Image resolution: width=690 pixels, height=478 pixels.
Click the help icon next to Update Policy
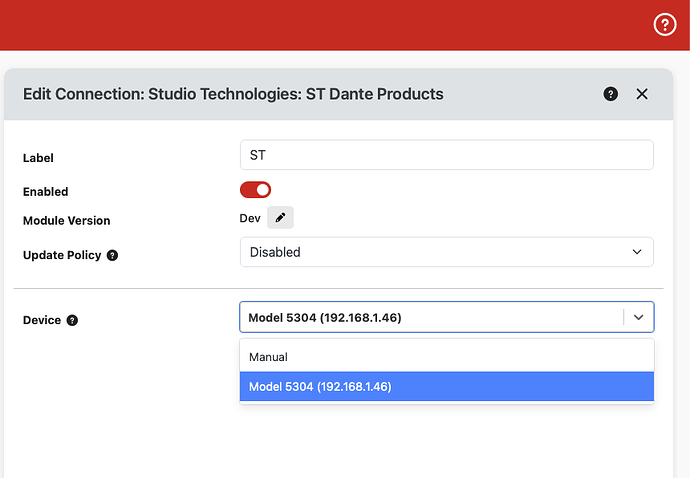tap(112, 255)
